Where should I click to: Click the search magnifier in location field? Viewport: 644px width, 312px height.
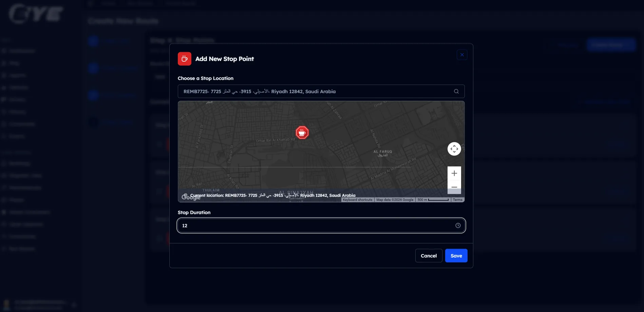tap(456, 91)
